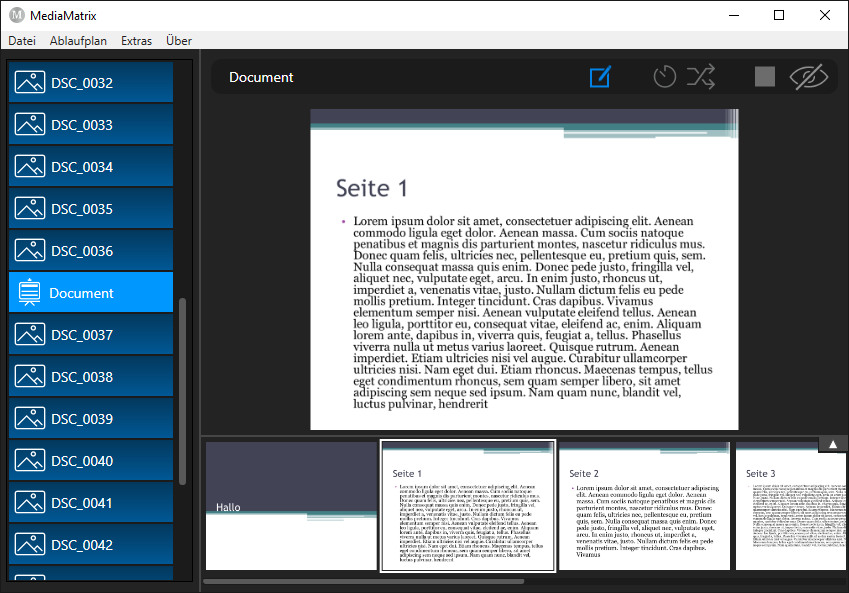This screenshot has height=593, width=849.
Task: Click the timer clock icon
Action: coord(665,77)
